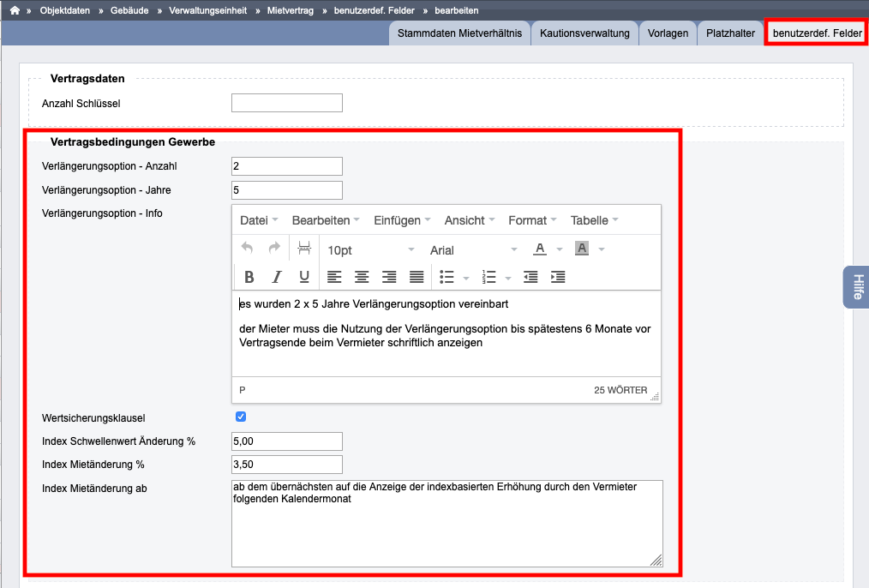Open the Datei menu
Image resolution: width=869 pixels, height=588 pixels.
coord(259,220)
